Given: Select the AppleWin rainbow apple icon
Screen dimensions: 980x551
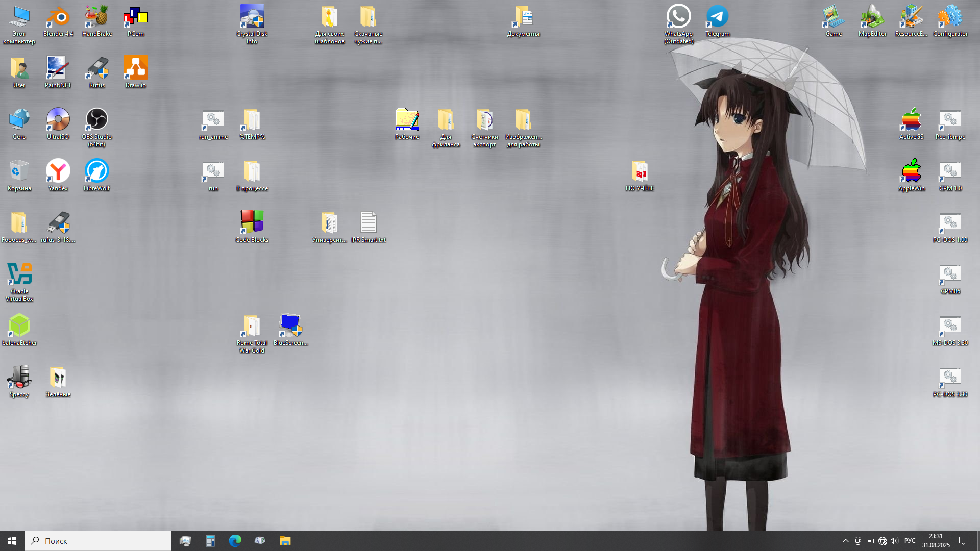Looking at the screenshot, I should coord(911,176).
